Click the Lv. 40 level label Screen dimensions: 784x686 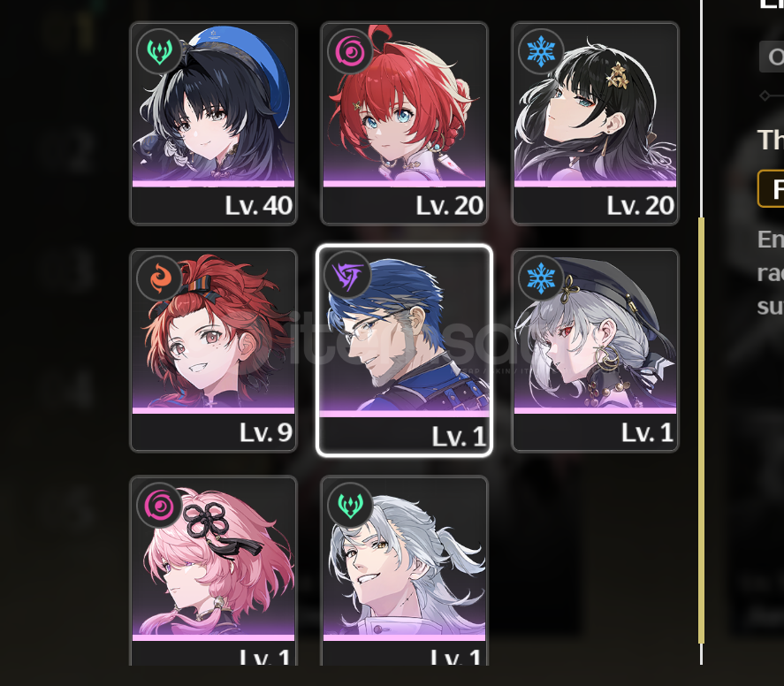click(x=258, y=205)
